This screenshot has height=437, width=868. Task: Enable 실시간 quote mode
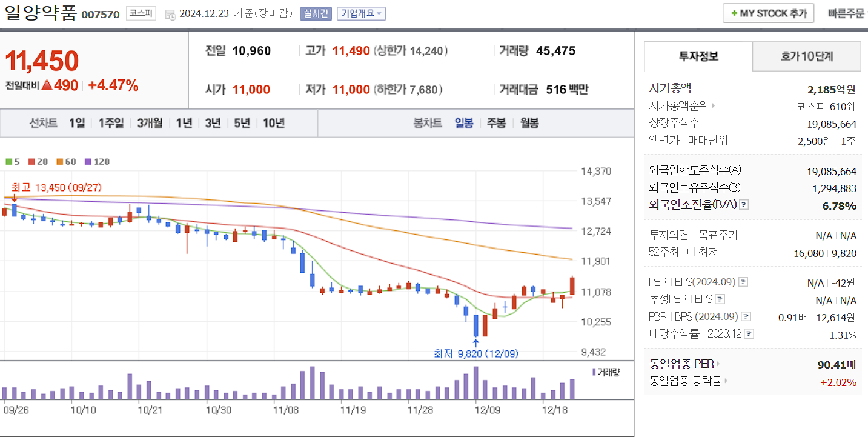click(316, 13)
